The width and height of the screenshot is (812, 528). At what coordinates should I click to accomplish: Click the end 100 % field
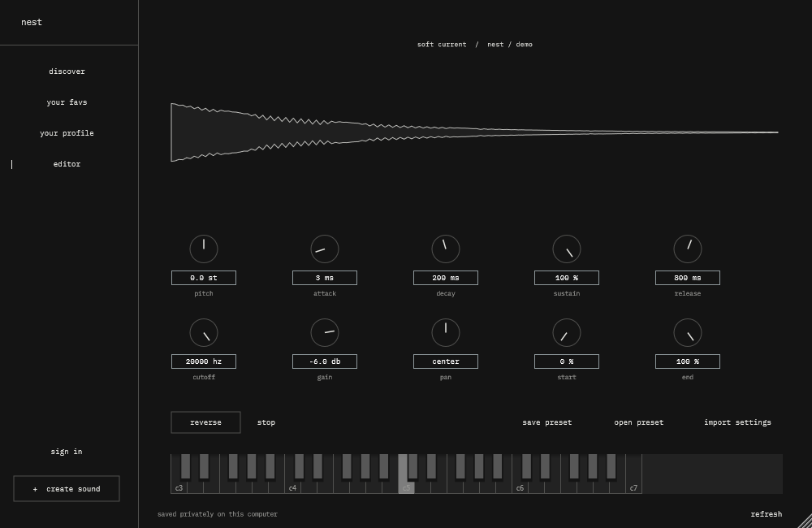coord(688,361)
